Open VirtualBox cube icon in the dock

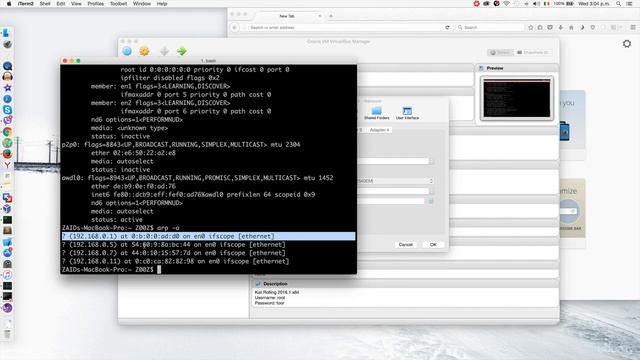7,209
